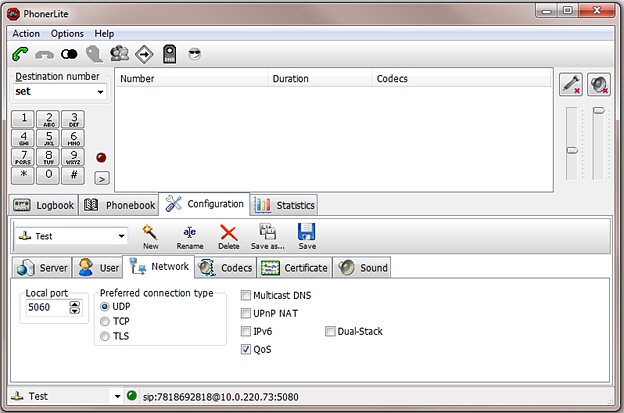Click the green call handset icon
Image resolution: width=624 pixels, height=413 pixels.
coord(20,54)
